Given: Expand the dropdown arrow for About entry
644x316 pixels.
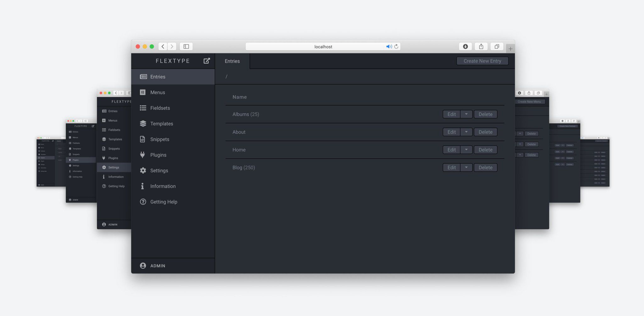Looking at the screenshot, I should pyautogui.click(x=466, y=132).
